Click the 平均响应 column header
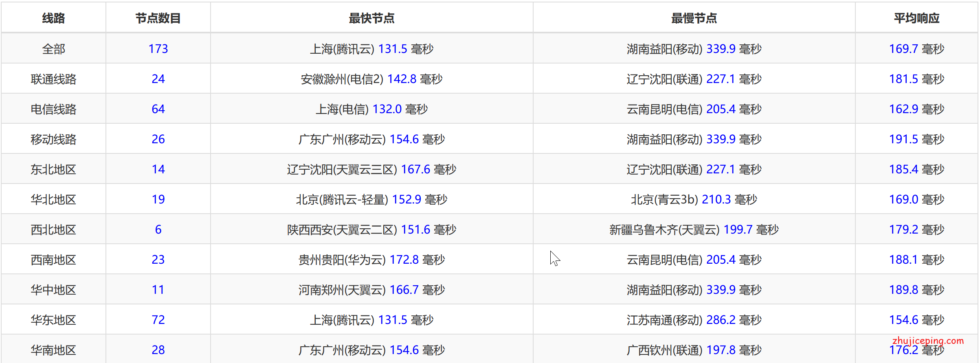980x363 pixels. [x=916, y=18]
